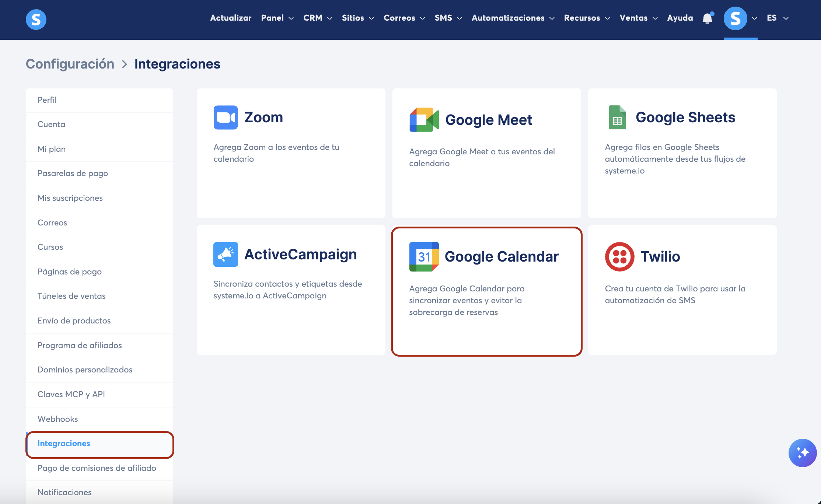Click Actualizar in the top navigation
Screen dimensions: 821x504
click(x=231, y=18)
